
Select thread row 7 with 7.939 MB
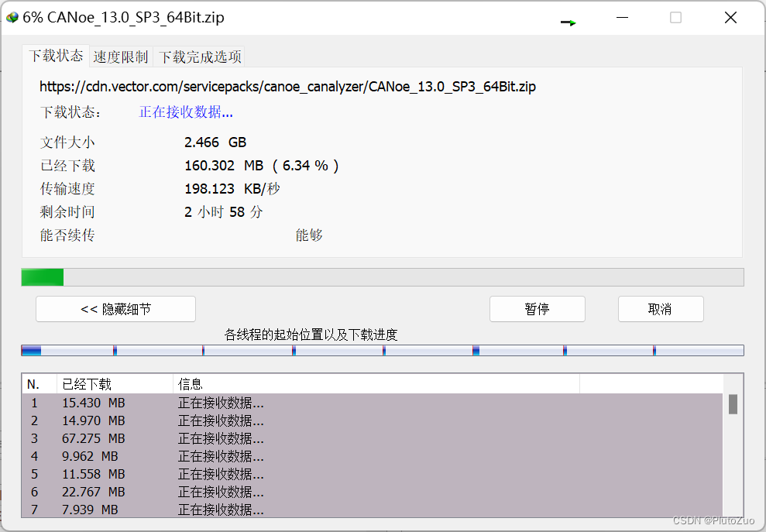[x=373, y=510]
